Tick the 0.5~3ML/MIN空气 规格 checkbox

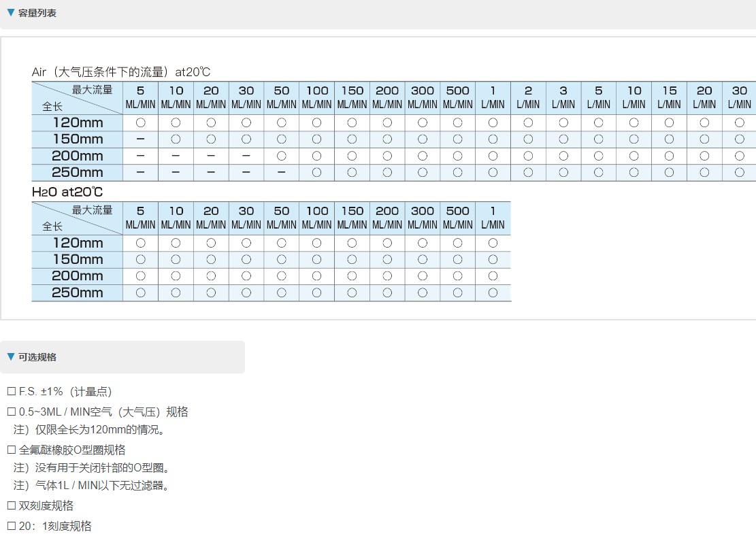pyautogui.click(x=11, y=412)
